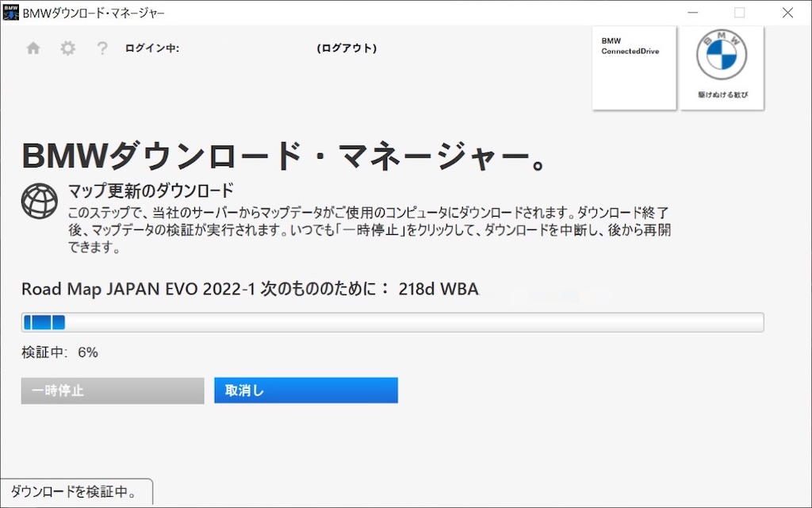812x508 pixels.
Task: Select the BMWダウンロード・マネージャー heading
Action: pyautogui.click(x=284, y=156)
